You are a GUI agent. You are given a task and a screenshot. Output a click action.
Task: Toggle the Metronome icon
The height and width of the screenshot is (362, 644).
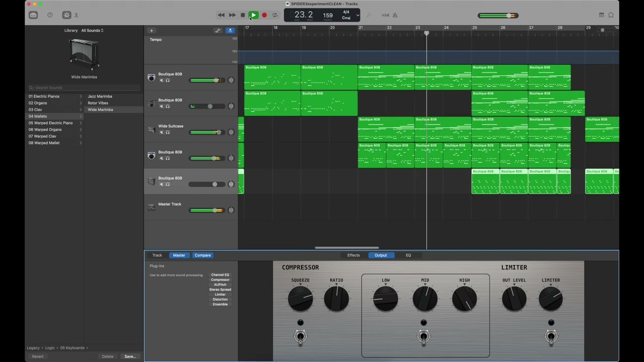tap(395, 15)
